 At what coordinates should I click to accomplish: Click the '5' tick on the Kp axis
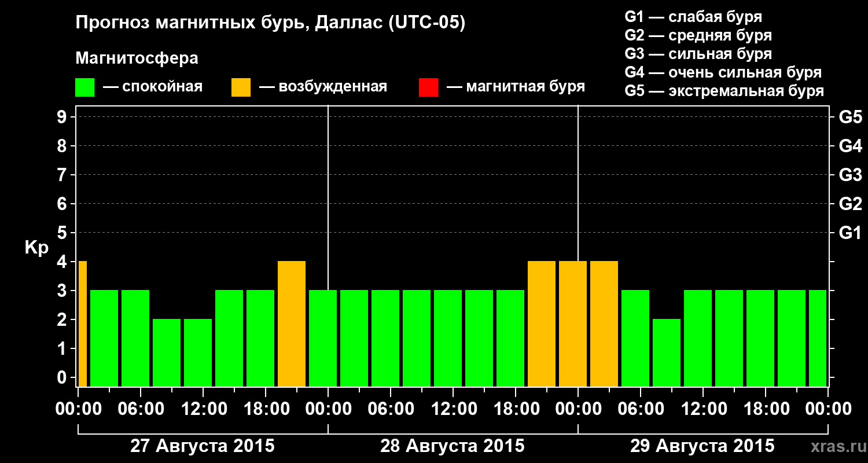tap(62, 233)
